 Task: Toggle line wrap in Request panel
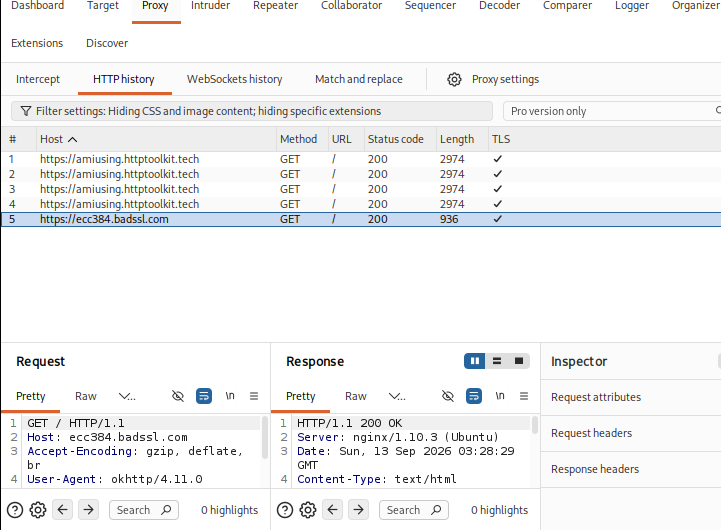[x=204, y=396]
